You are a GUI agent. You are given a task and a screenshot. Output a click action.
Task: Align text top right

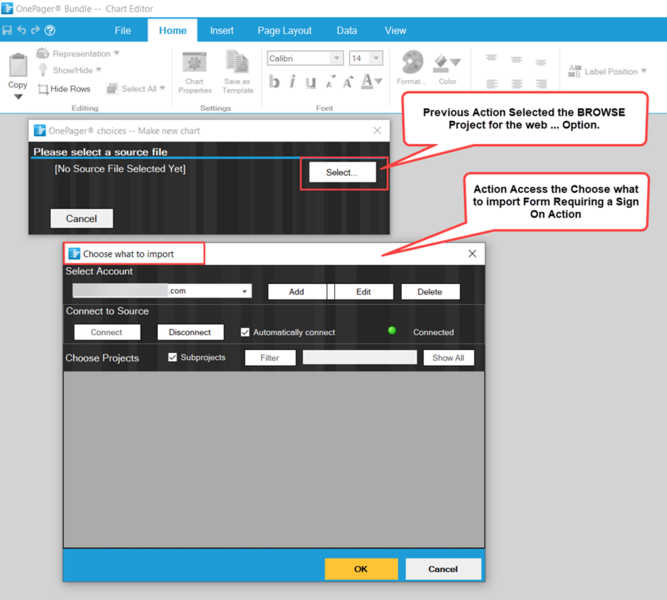pos(541,62)
